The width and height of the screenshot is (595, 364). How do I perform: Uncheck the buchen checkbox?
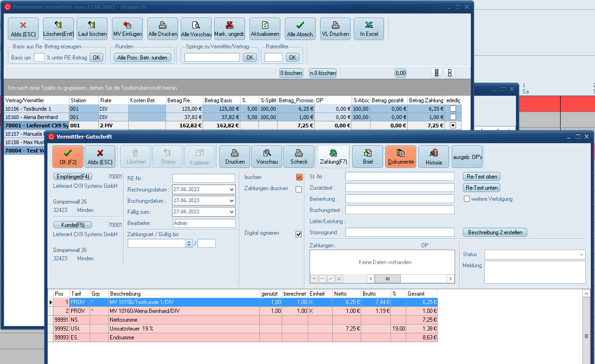click(299, 177)
